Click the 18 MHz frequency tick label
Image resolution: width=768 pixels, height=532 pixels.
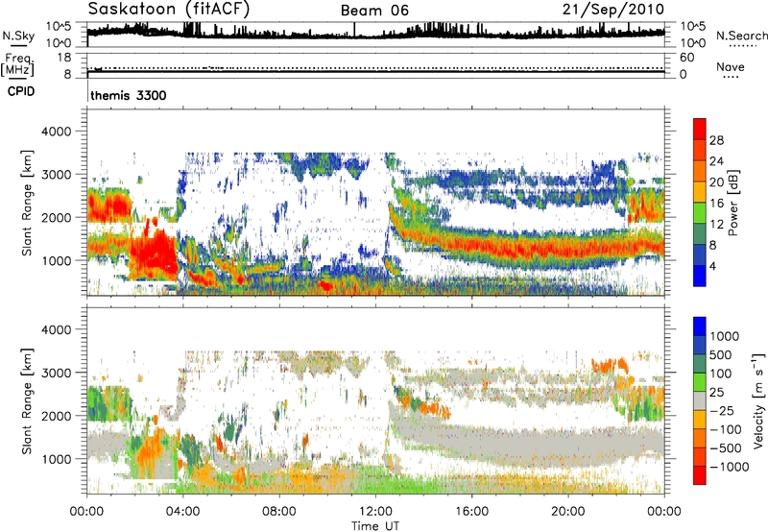(x=64, y=58)
